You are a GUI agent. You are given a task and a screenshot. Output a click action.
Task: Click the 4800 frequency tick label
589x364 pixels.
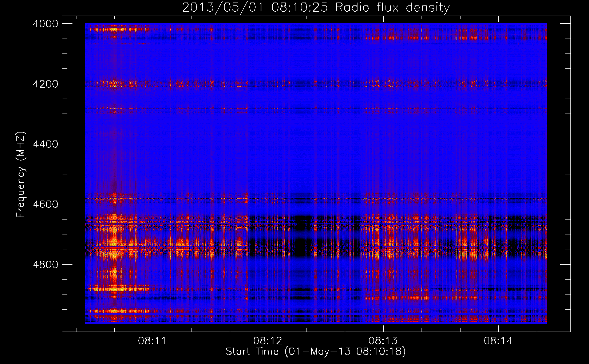coord(45,264)
